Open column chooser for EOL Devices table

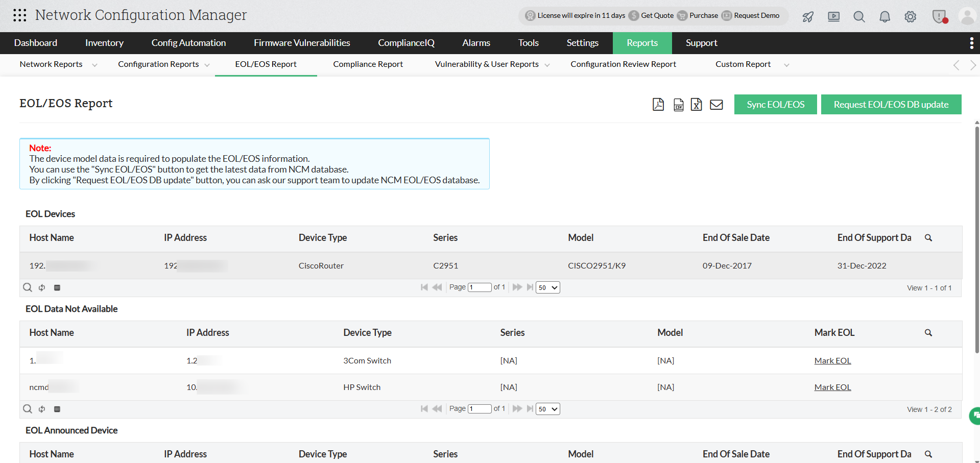[x=57, y=287]
